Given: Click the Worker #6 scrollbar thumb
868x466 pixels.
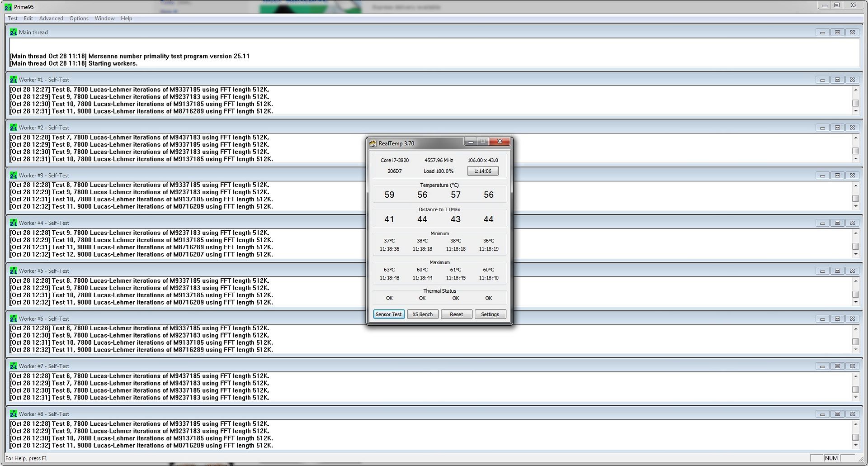Looking at the screenshot, I should coord(855,342).
